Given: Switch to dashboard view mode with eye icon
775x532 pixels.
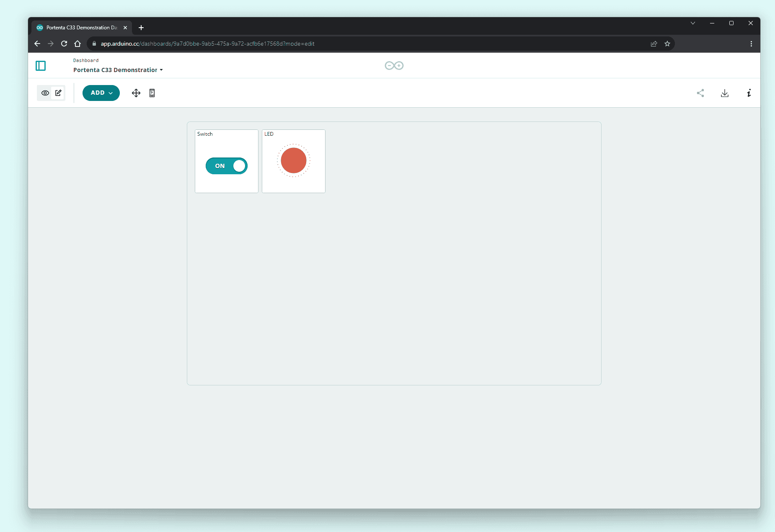Looking at the screenshot, I should (45, 93).
